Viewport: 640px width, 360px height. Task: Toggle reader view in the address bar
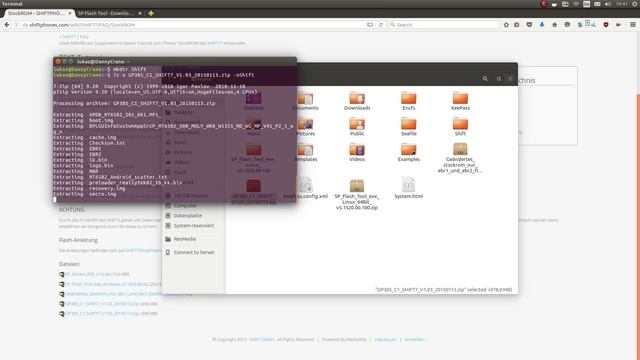370,25
